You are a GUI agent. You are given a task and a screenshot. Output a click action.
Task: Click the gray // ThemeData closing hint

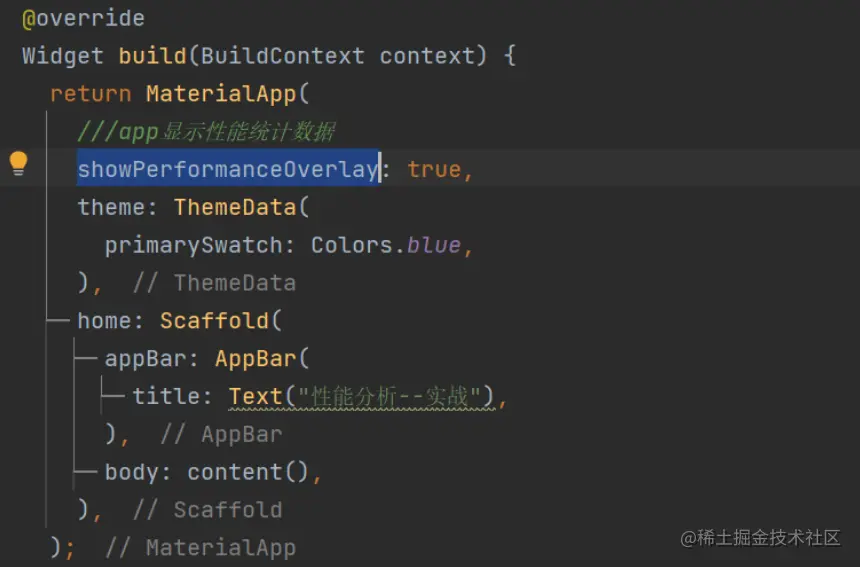214,283
